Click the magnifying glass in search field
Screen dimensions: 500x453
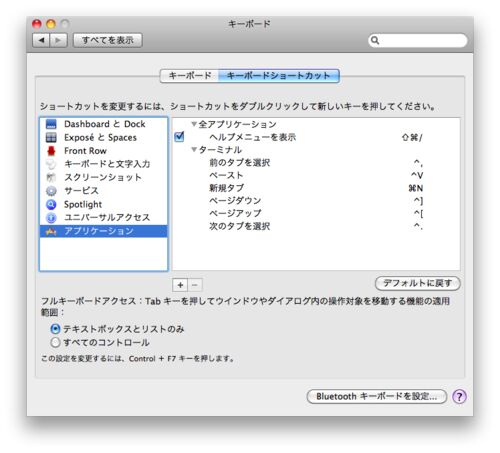click(x=375, y=40)
